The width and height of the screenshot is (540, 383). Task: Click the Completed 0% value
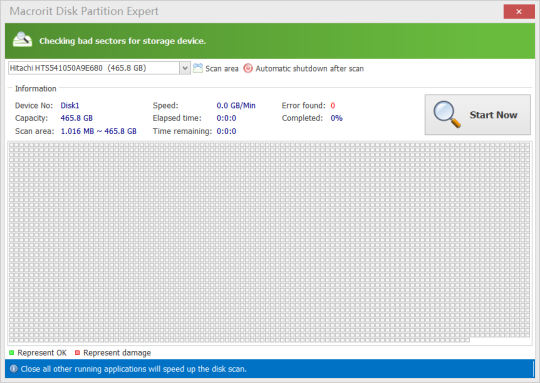[336, 118]
